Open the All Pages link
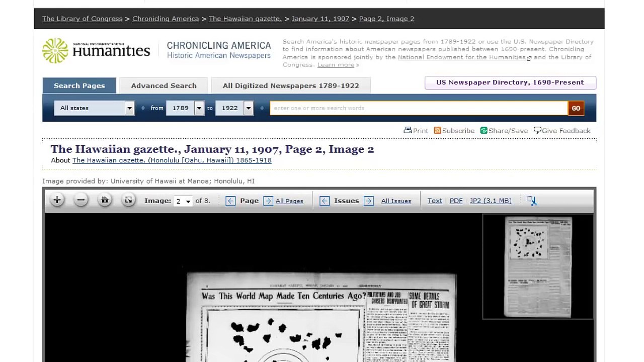Viewport: 644px width, 362px height. click(289, 201)
